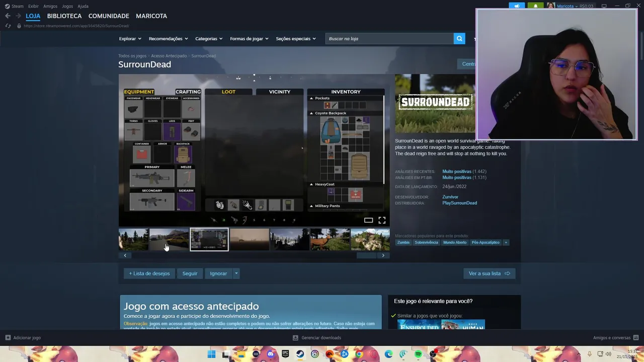Open File Explorer from taskbar

(x=241, y=354)
